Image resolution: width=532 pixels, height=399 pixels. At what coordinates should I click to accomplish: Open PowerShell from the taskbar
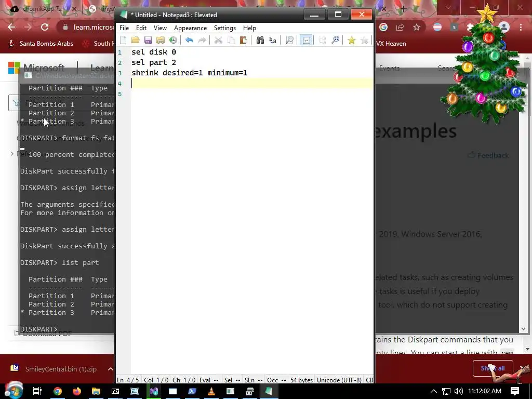(192, 391)
